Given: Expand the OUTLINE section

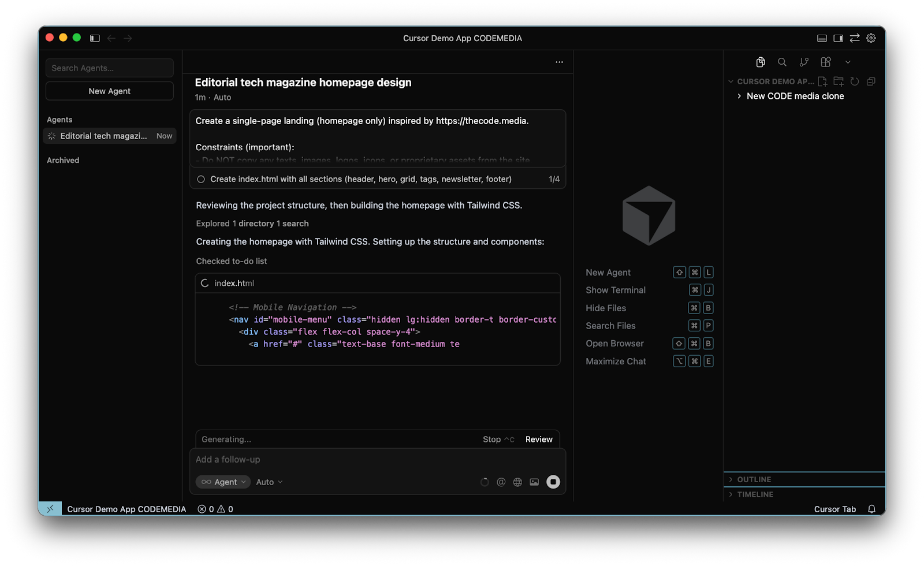Looking at the screenshot, I should [754, 479].
